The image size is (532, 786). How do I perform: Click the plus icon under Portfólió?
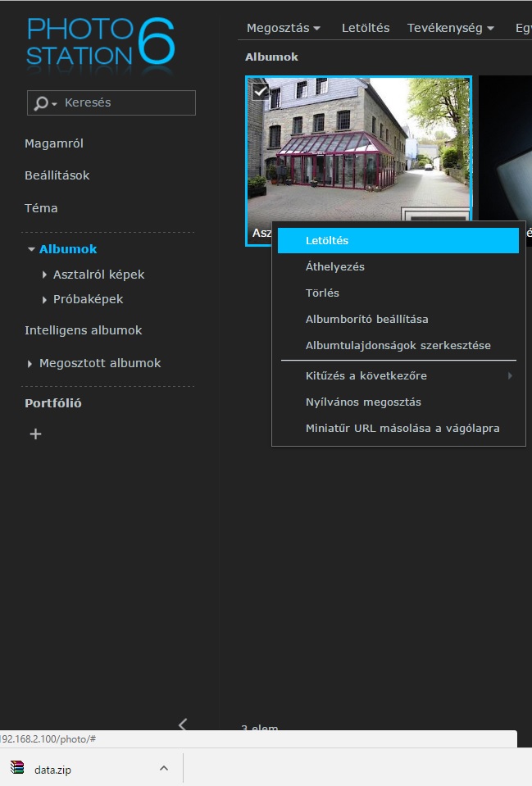coord(35,434)
